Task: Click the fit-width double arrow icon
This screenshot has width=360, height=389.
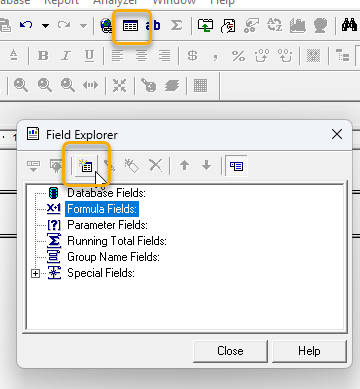Action: (91, 85)
